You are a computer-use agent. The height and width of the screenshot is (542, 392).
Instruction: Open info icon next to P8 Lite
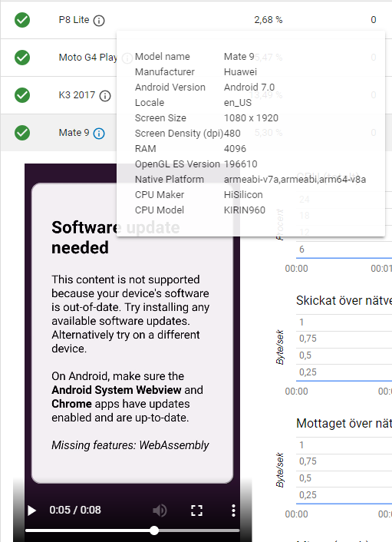tap(99, 21)
